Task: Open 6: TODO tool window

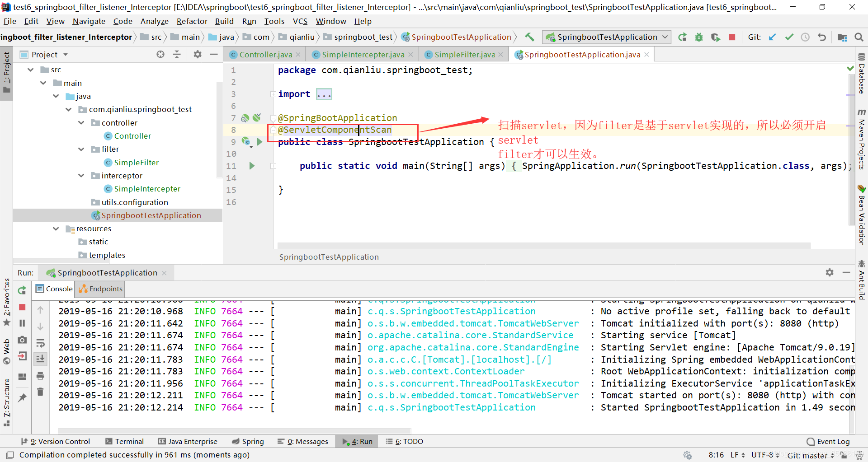Action: 404,441
